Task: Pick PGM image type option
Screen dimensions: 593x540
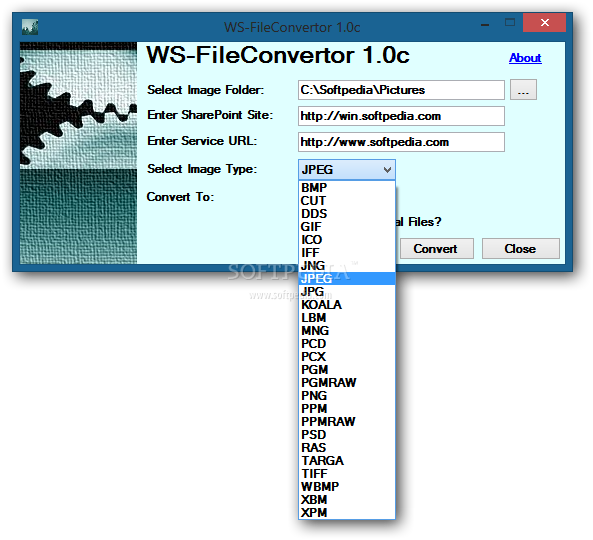Action: click(347, 370)
